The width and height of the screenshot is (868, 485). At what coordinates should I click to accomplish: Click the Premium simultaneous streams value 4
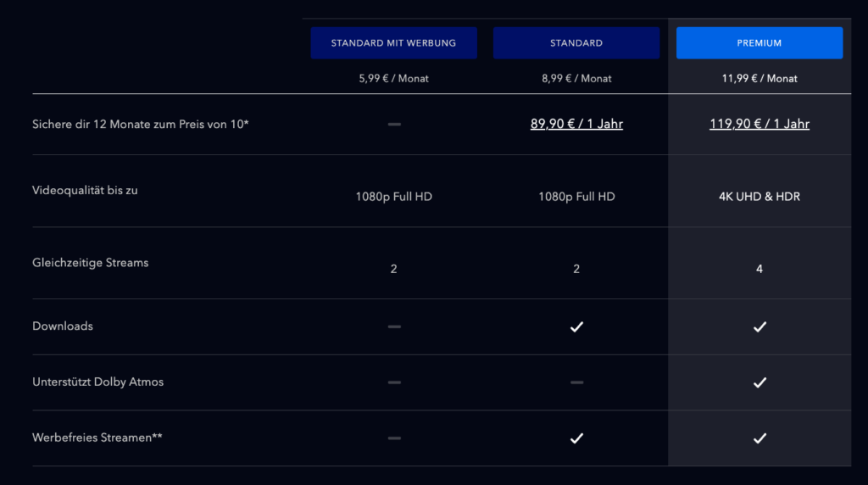(x=759, y=269)
